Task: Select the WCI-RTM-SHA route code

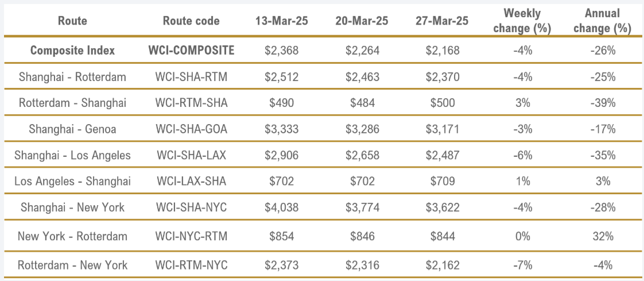Action: tap(191, 103)
